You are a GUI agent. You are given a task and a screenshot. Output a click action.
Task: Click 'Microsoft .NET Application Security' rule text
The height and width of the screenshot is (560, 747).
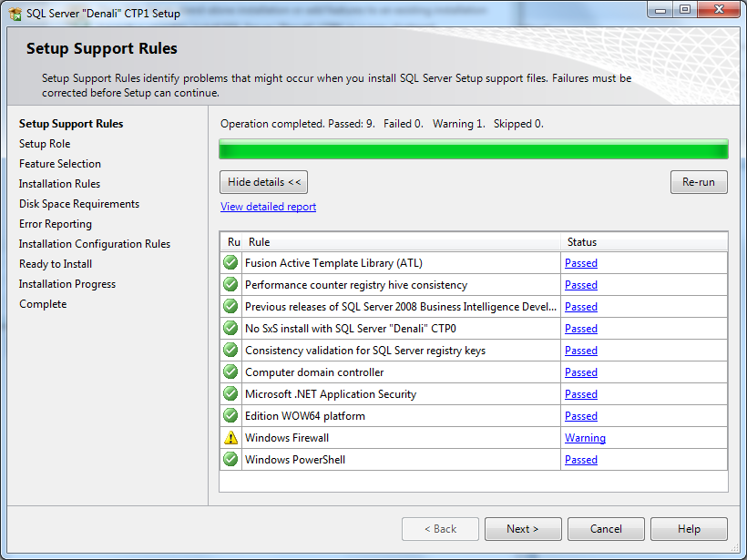(x=331, y=394)
